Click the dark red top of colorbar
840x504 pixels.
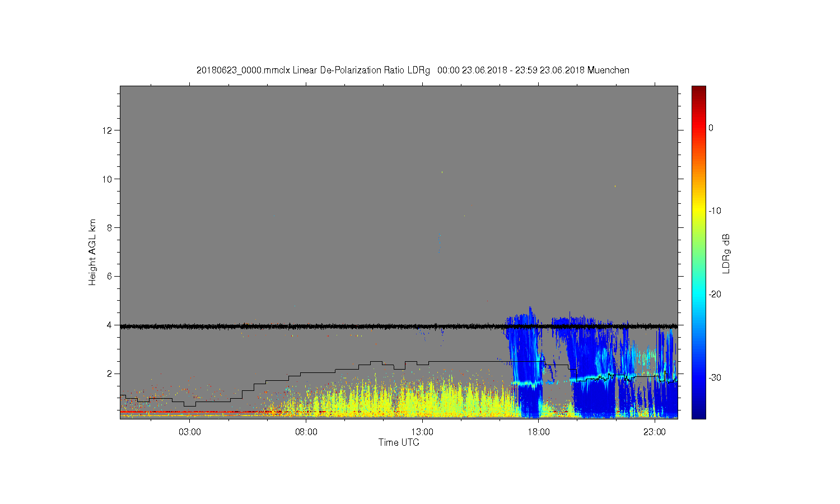click(698, 90)
